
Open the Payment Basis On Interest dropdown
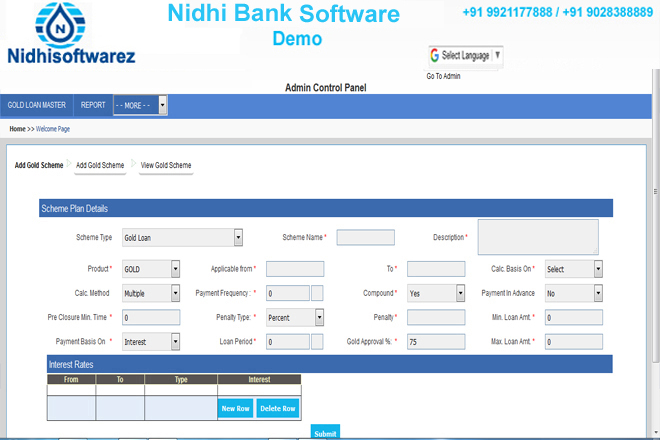pos(151,342)
